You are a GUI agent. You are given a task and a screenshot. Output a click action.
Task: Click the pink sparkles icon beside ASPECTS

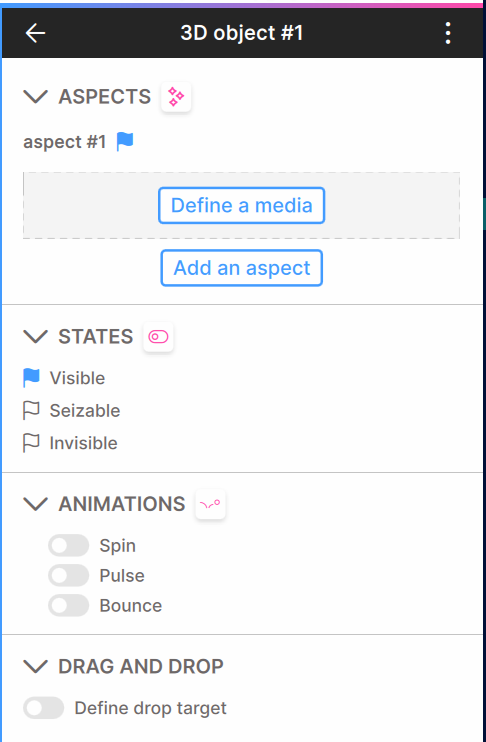(x=176, y=97)
